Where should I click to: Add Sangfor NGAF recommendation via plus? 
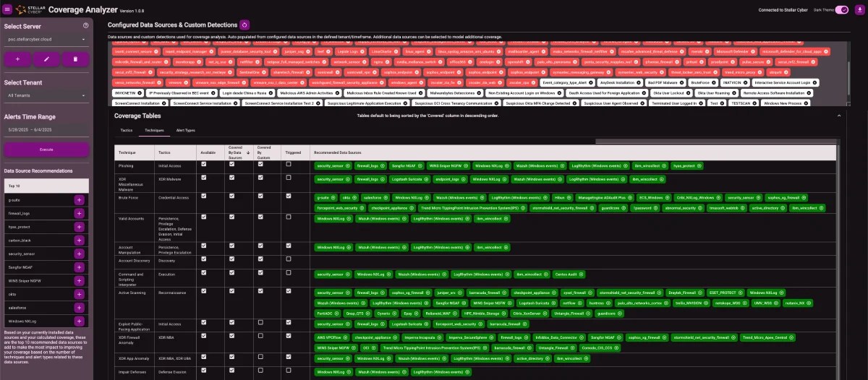79,267
